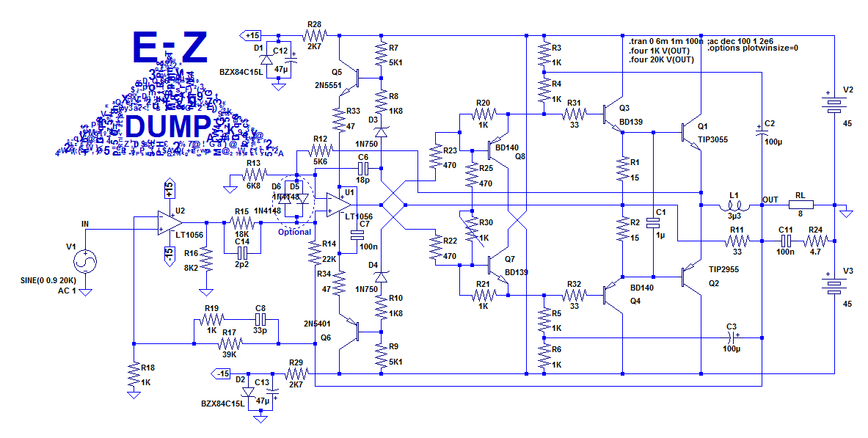Image resolution: width=868 pixels, height=438 pixels.
Task: Click the 'AC 1' text under V1
Action: coord(67,291)
